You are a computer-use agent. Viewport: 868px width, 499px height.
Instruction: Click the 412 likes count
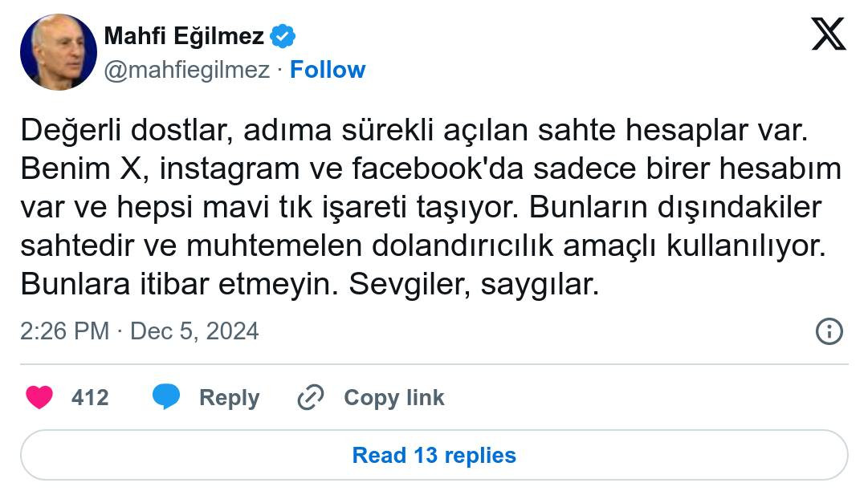click(90, 397)
